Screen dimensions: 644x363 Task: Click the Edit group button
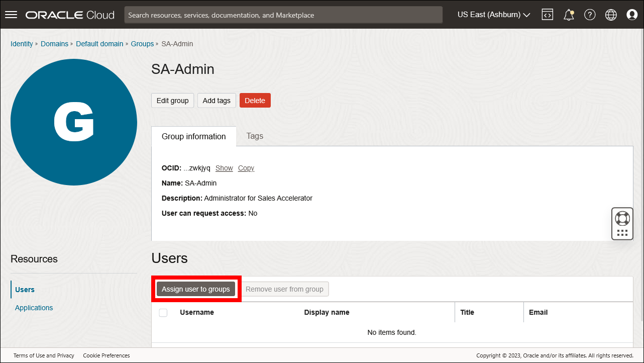point(172,100)
